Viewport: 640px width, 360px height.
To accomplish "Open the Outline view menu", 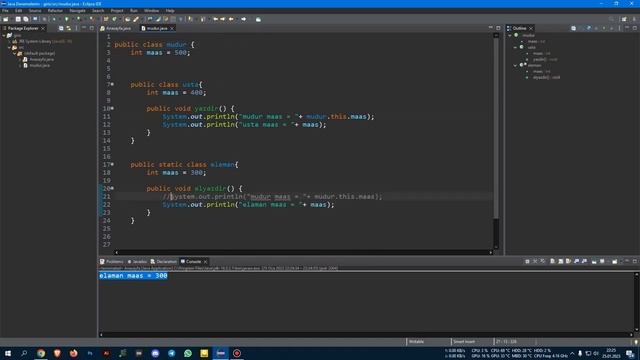I will point(619,28).
